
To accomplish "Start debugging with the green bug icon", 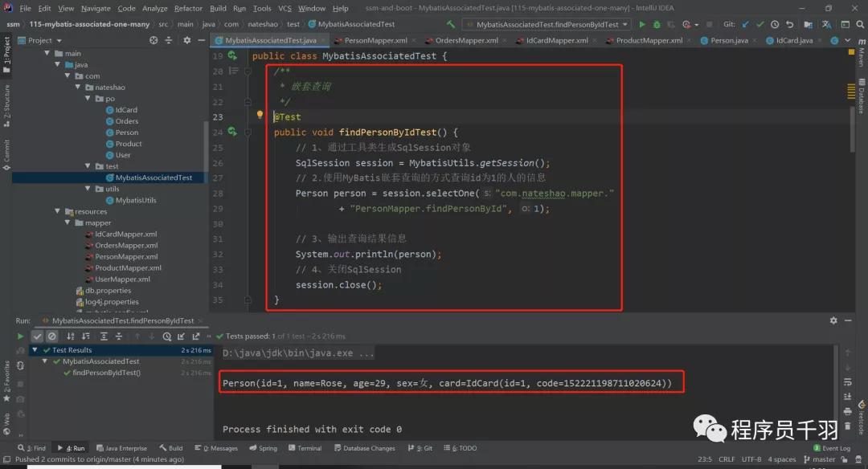I will pyautogui.click(x=657, y=24).
